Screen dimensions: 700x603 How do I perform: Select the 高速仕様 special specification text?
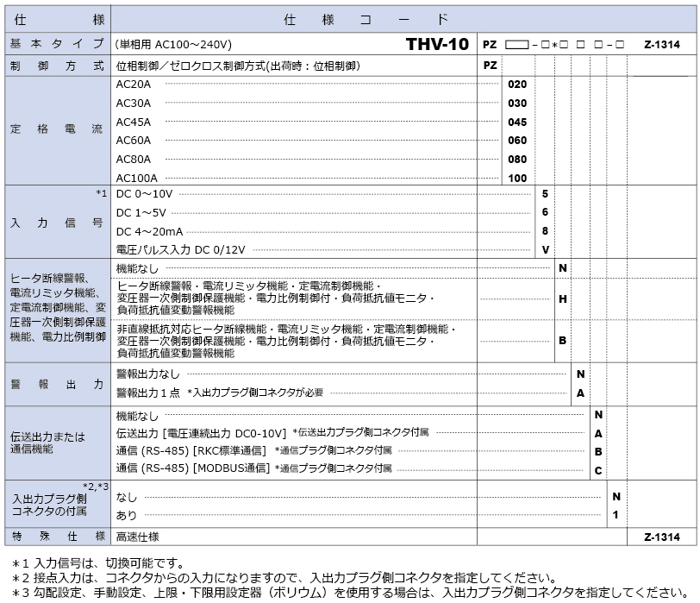(x=137, y=537)
